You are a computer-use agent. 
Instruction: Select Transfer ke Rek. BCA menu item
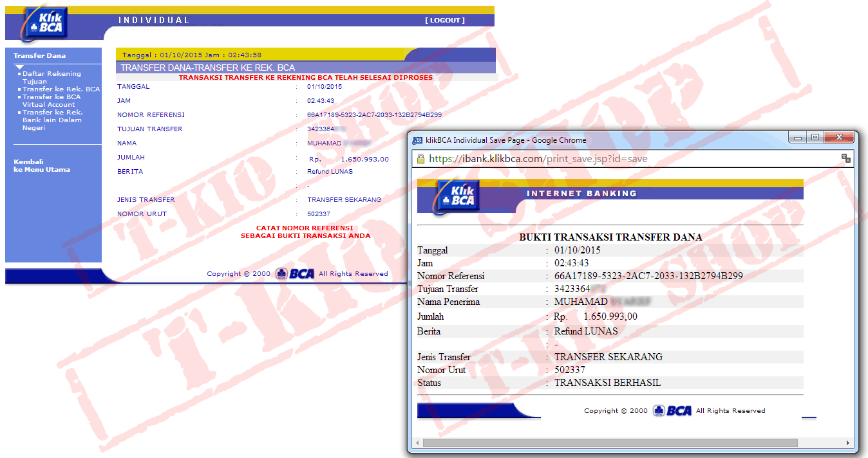(61, 89)
